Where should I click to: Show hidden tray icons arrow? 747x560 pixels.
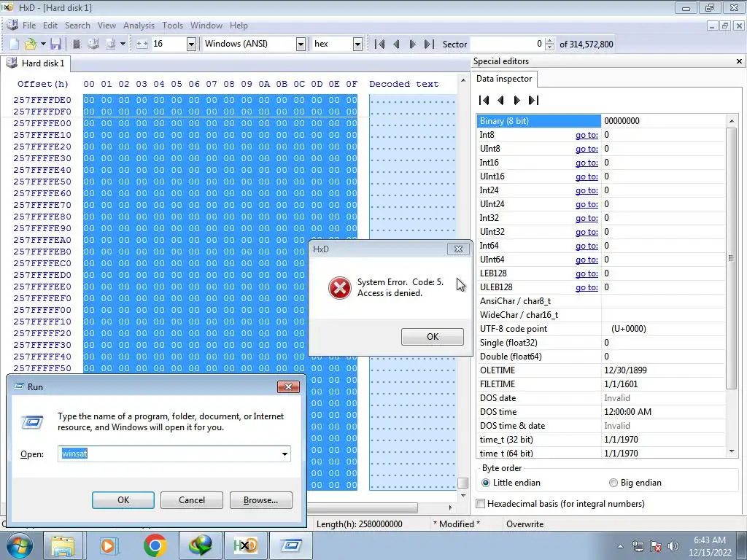[x=620, y=546]
